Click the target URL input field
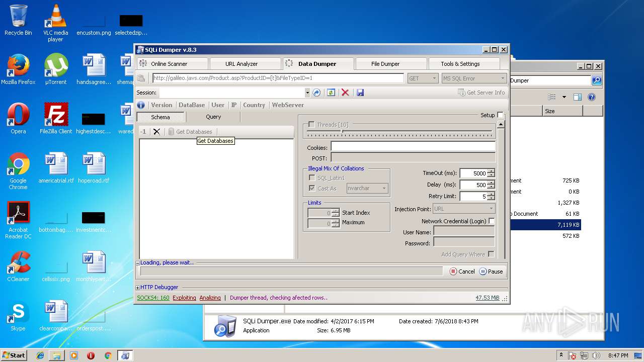Viewport: 644px width, 362px height. pos(278,78)
